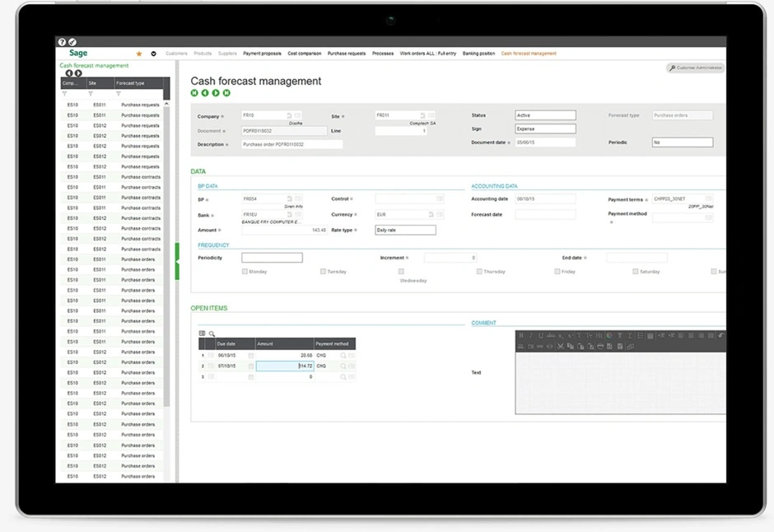The height and width of the screenshot is (532, 774).
Task: Click the Sage logo link
Action: [78, 54]
